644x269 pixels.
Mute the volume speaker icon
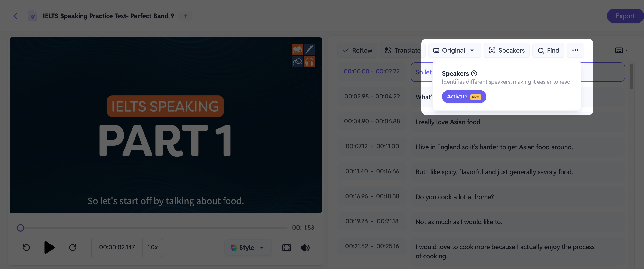coord(305,248)
